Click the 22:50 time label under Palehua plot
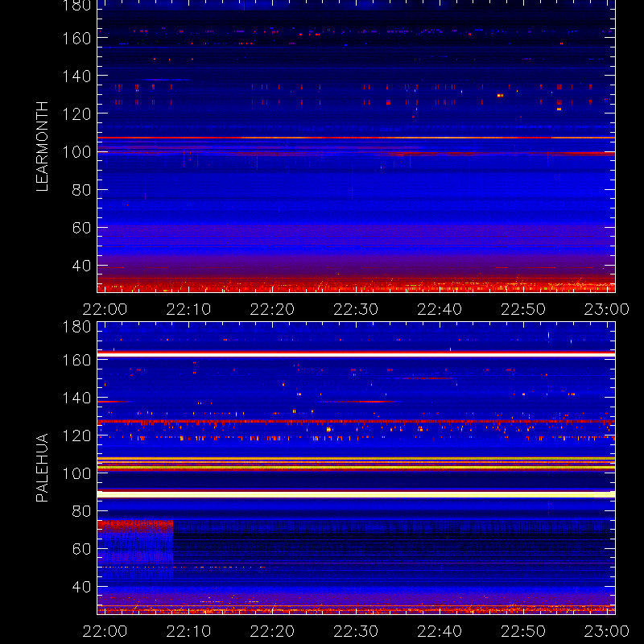The height and width of the screenshot is (644, 644). pos(523,631)
